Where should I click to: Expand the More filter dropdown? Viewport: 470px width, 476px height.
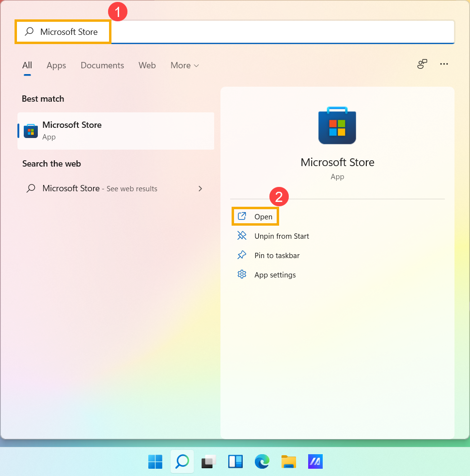[x=185, y=65]
